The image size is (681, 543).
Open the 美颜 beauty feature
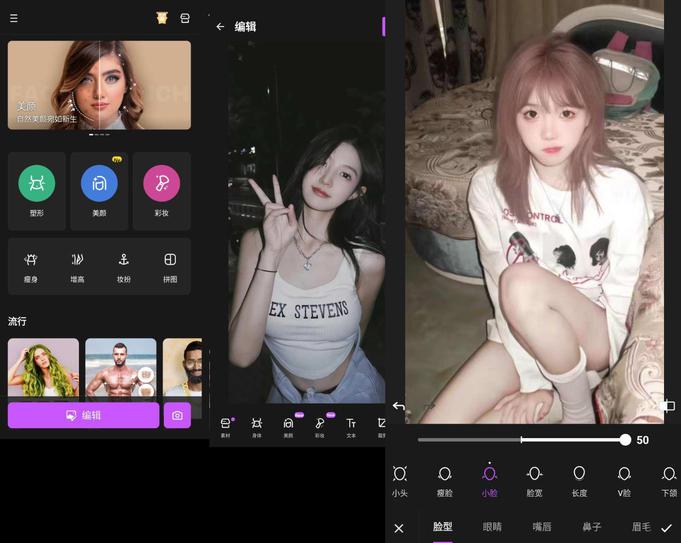(x=99, y=184)
